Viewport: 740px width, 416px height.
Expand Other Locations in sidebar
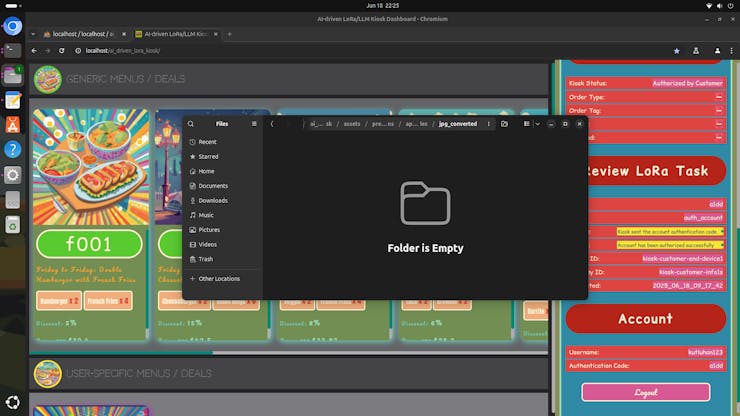click(219, 278)
